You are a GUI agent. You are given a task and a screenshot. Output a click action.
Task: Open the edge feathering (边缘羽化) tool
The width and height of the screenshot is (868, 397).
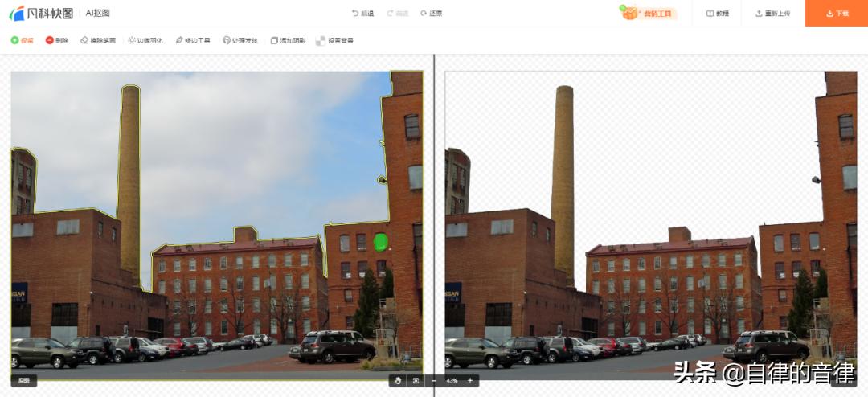click(145, 40)
